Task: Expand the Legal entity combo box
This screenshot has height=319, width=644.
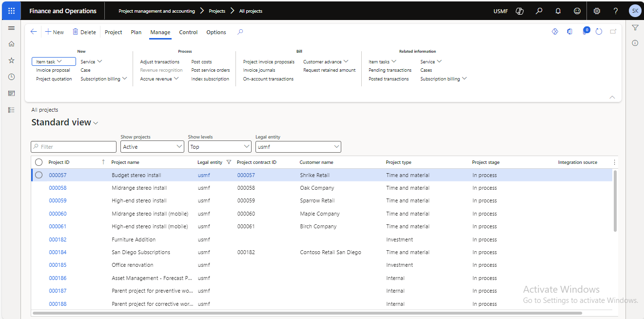Action: pyautogui.click(x=336, y=147)
